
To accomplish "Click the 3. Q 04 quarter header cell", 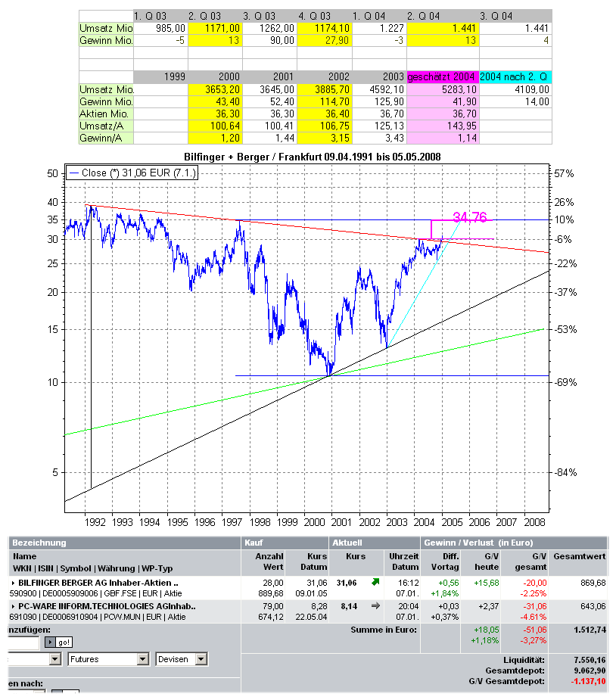I will (515, 16).
